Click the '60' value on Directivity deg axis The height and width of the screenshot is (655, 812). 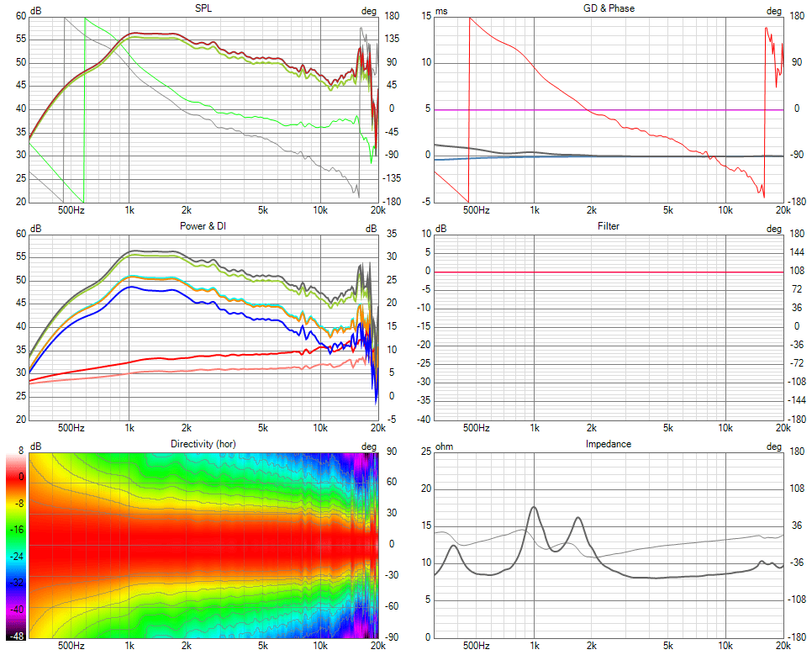coord(392,482)
